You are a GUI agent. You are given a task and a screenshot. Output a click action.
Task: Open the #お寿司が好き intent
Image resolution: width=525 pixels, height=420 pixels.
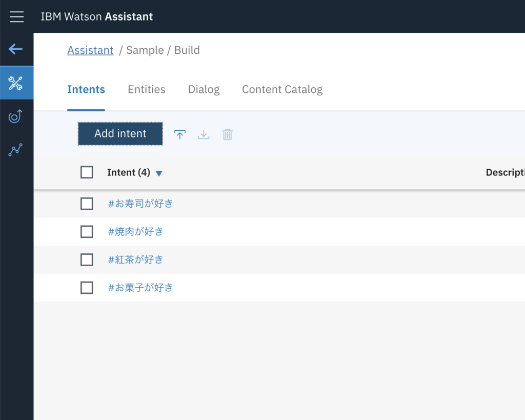(140, 204)
